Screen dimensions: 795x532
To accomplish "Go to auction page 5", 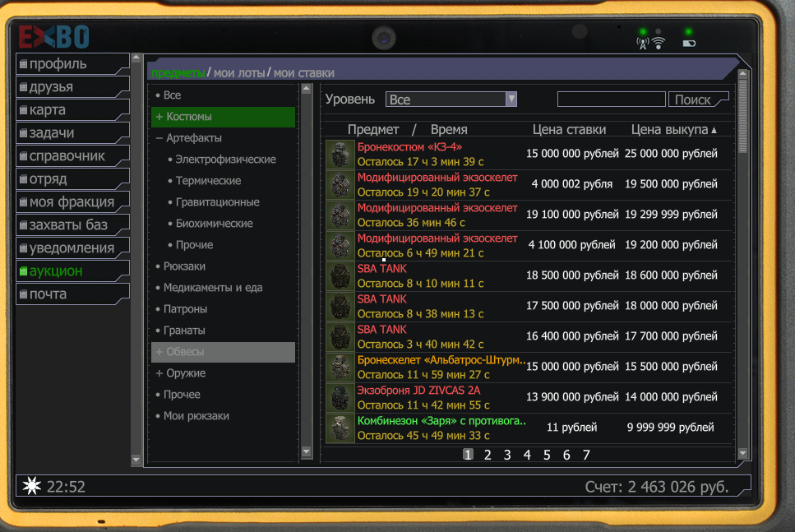I will pos(547,455).
